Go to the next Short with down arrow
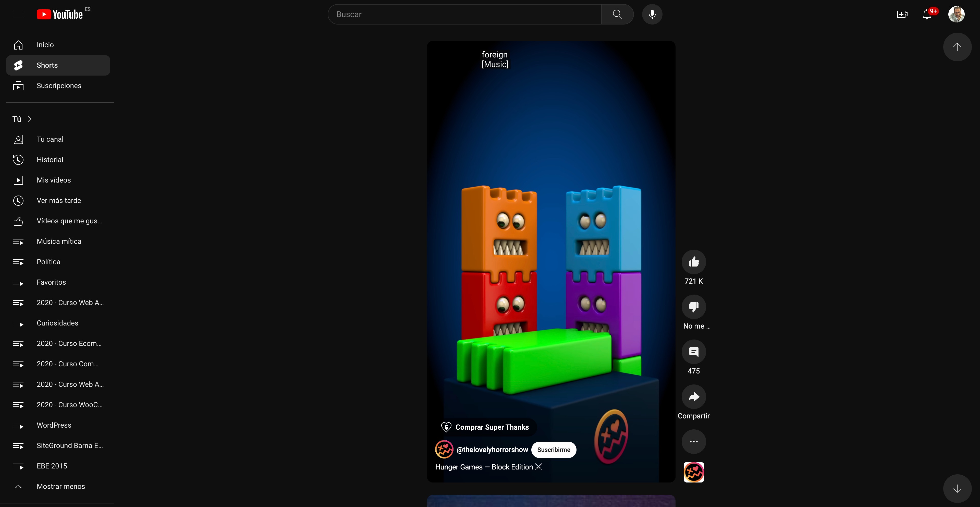This screenshot has width=980, height=507. tap(957, 488)
